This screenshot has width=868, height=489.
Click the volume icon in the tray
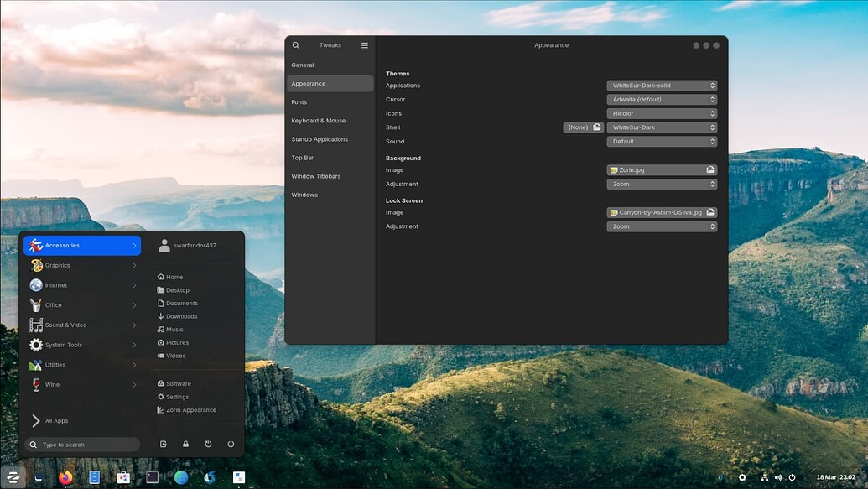click(x=777, y=477)
